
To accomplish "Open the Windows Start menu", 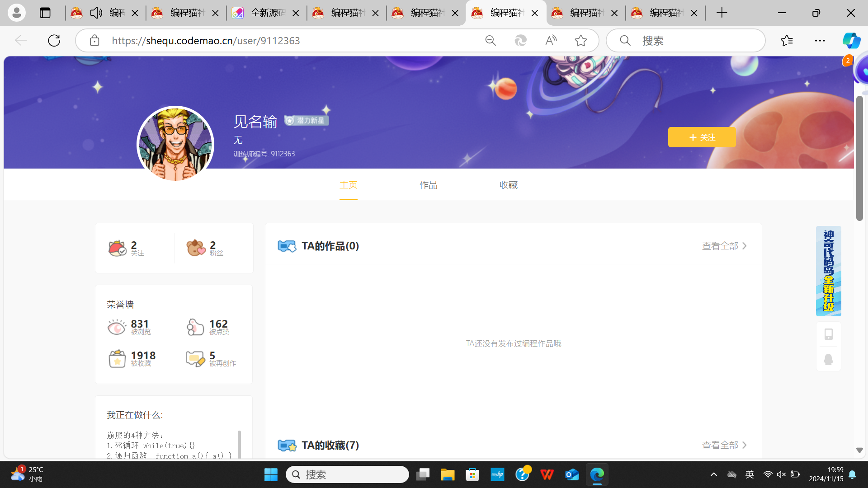I will (x=271, y=474).
